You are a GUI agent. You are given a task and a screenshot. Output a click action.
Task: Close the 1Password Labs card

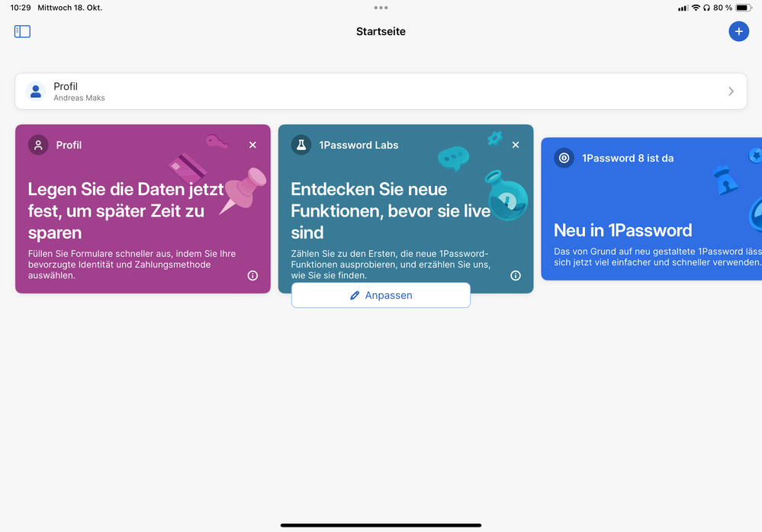tap(516, 145)
